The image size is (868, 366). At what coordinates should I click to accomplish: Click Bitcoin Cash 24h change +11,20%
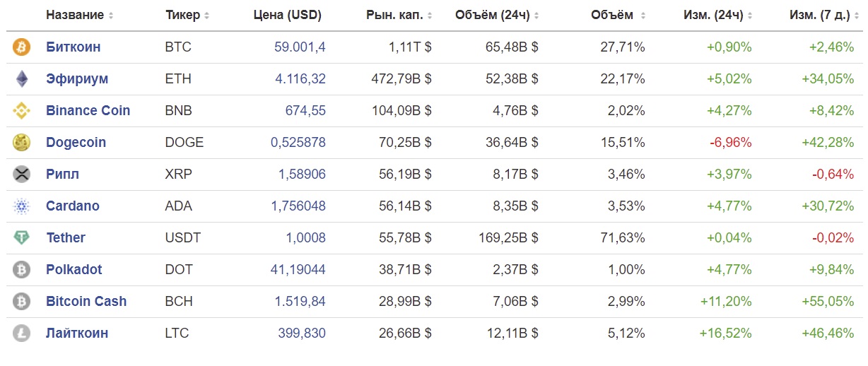click(726, 302)
